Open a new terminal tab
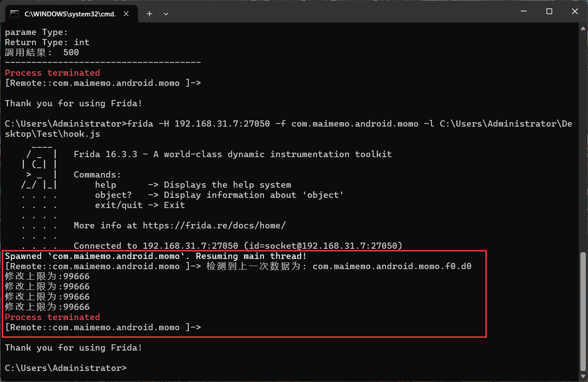 point(149,14)
